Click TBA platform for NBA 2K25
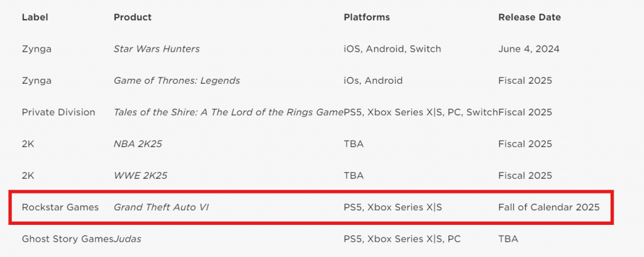Viewport: 644px width, 257px height. click(x=353, y=144)
